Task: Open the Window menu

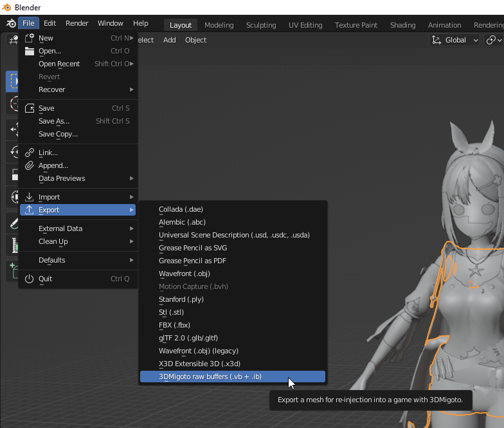Action: (111, 23)
